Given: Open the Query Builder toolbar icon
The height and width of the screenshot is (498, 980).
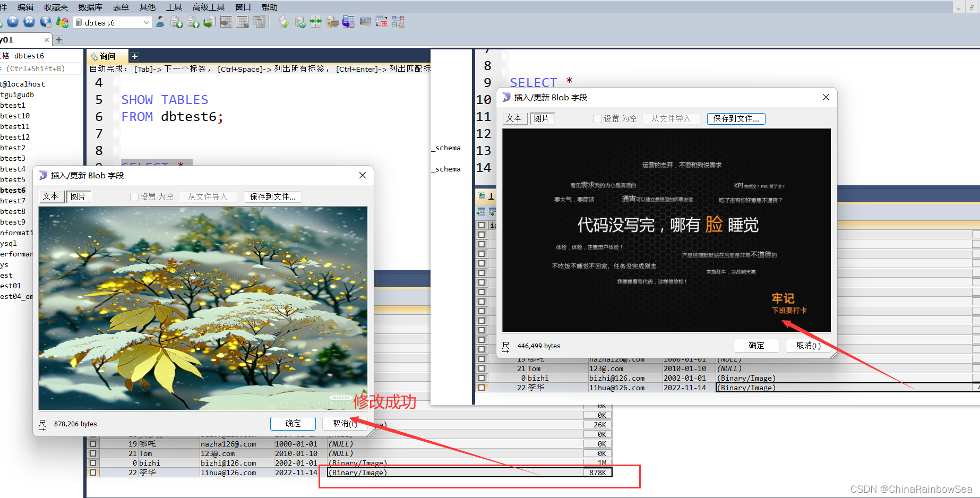Looking at the screenshot, I should coord(382,22).
